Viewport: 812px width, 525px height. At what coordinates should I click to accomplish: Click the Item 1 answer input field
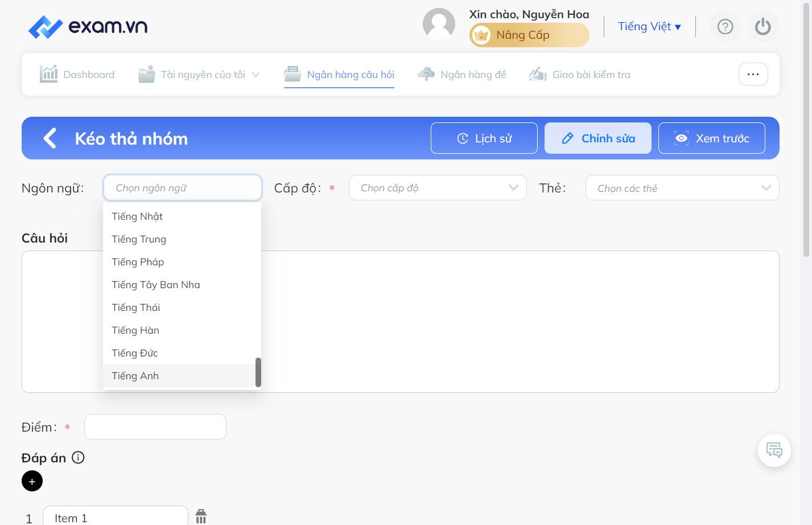(x=116, y=517)
